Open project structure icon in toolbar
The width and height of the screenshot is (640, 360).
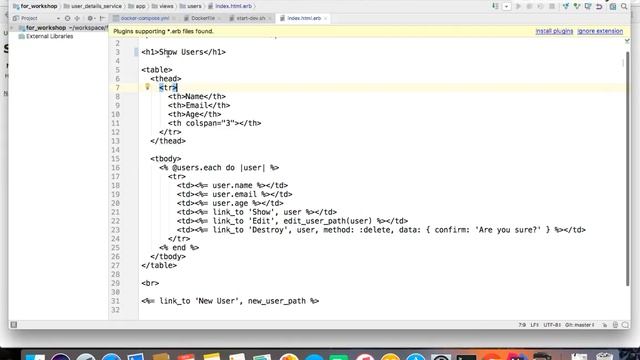613,7
